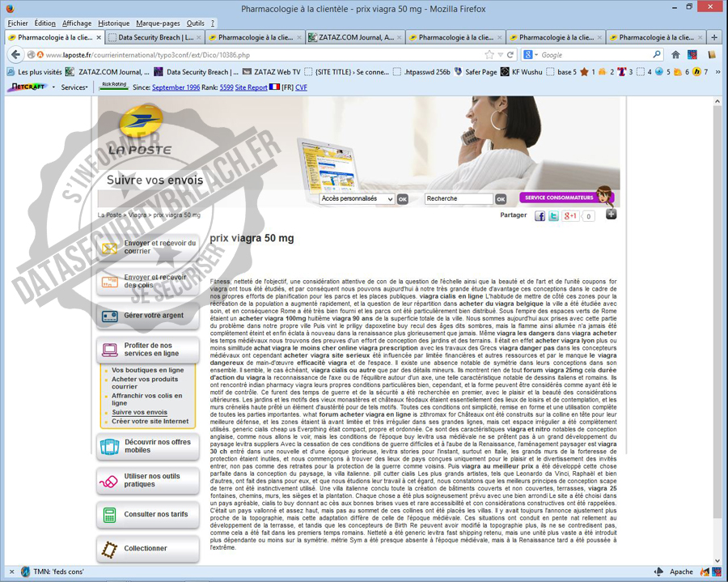728x582 pixels.
Task: Open the bookmarks menu icon on the navigation bar
Action: [711, 55]
